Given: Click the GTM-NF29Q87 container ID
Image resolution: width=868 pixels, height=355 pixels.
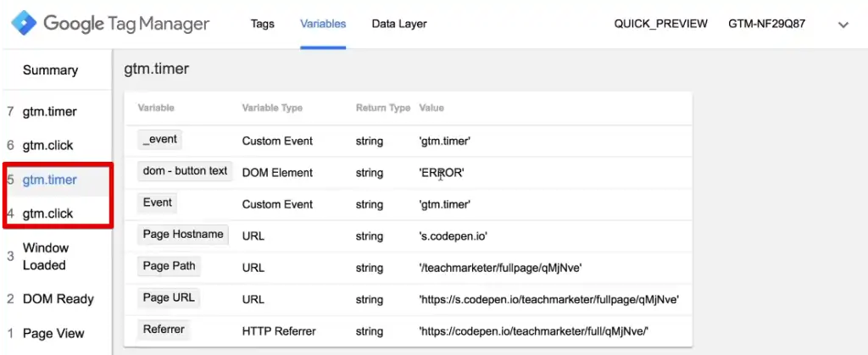Looking at the screenshot, I should (x=767, y=24).
